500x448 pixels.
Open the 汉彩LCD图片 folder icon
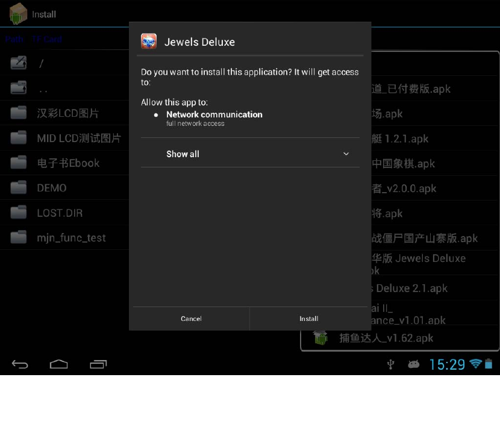(19, 113)
